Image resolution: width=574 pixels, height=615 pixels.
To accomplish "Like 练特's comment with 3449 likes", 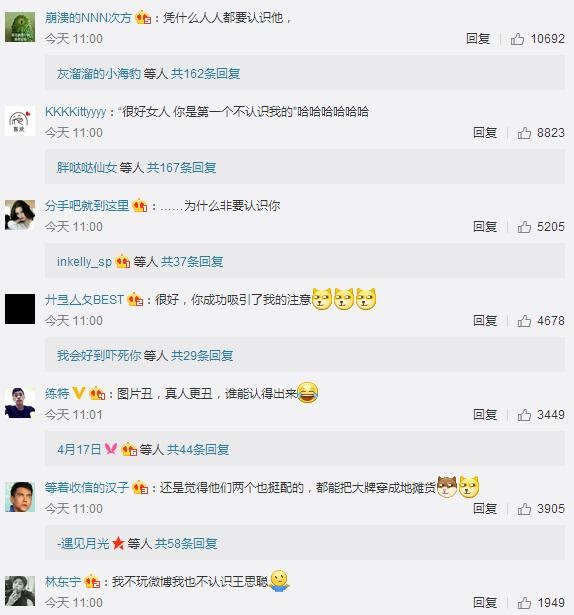I will coord(524,415).
